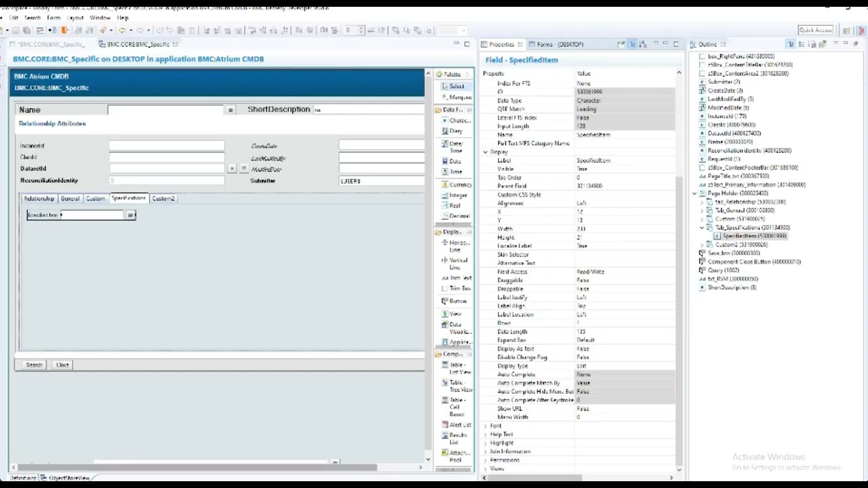Open the Name field menu button
Viewport: 868px width, 488px height.
231,110
